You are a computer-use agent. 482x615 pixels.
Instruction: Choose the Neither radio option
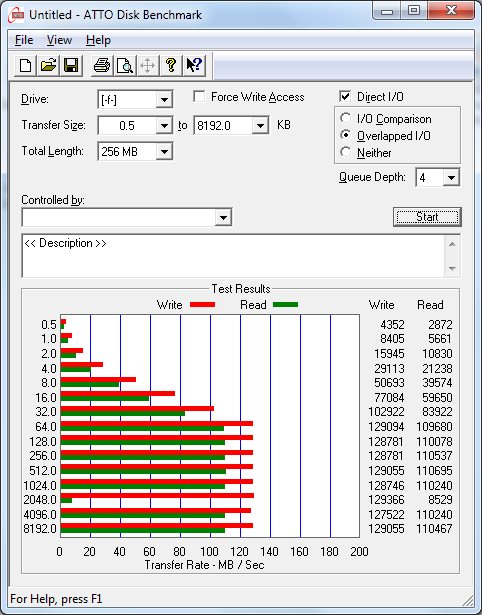(x=346, y=152)
